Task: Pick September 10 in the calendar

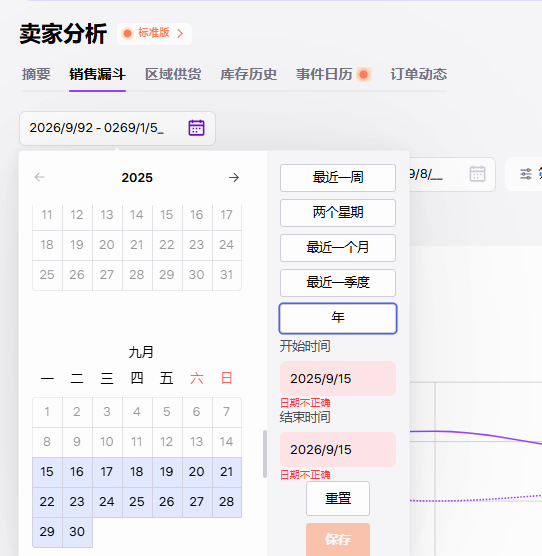Action: click(x=107, y=442)
